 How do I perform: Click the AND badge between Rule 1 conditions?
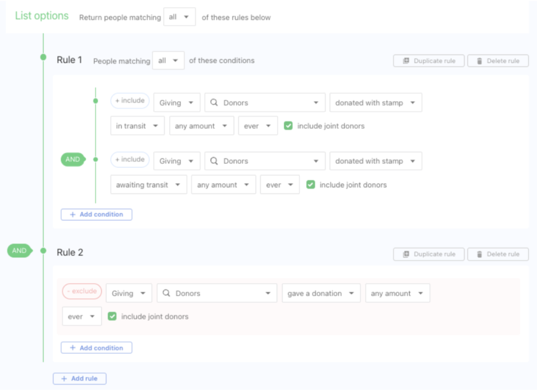[72, 160]
